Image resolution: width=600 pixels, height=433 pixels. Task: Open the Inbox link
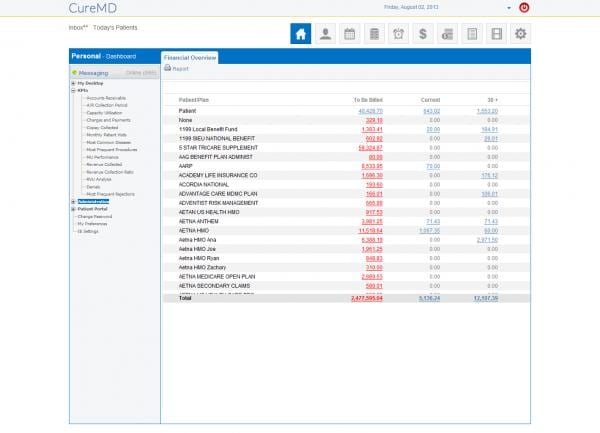pyautogui.click(x=78, y=28)
